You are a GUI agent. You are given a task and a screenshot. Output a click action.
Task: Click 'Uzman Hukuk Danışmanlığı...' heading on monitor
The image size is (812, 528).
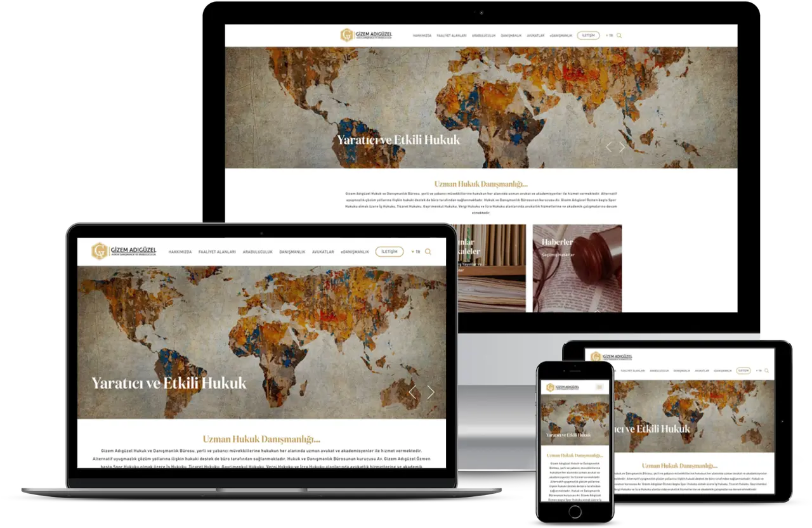[481, 184]
